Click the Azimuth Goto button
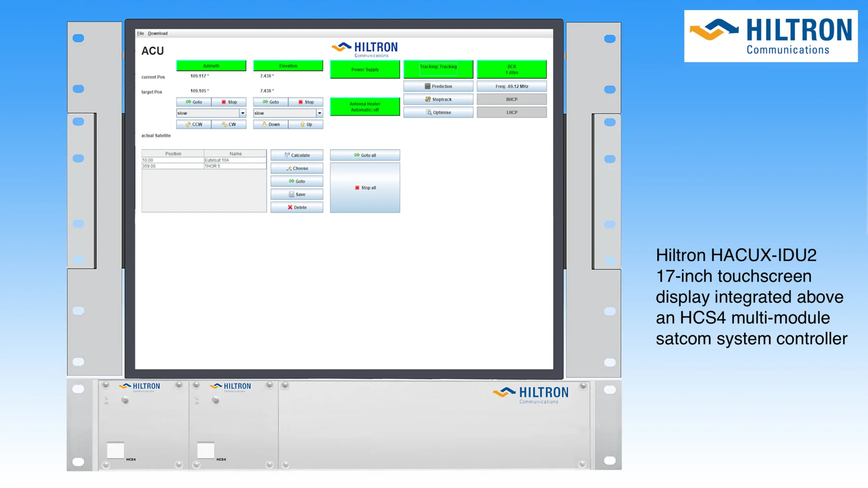868x488 pixels. pos(194,102)
